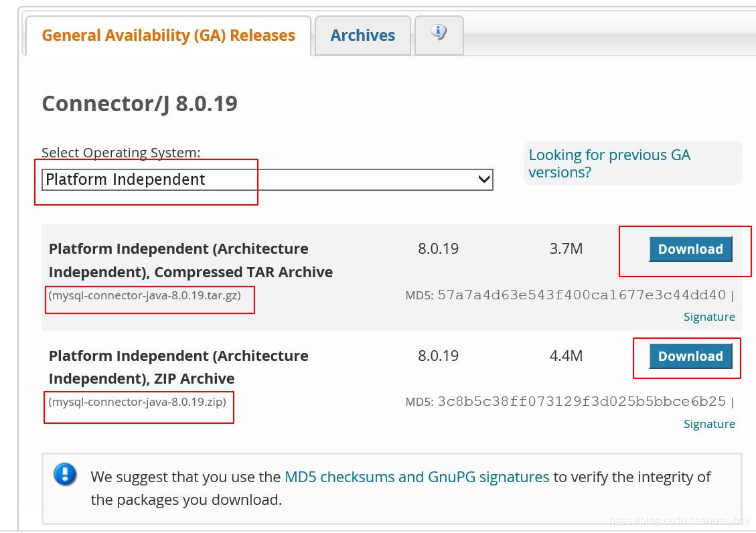Click filename mysql-connector-java-8.0.19.tar.gz
This screenshot has width=756, height=533.
145,295
